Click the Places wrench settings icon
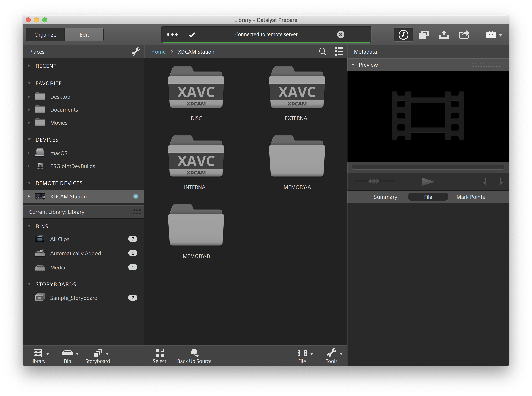The image size is (532, 396). (x=136, y=52)
